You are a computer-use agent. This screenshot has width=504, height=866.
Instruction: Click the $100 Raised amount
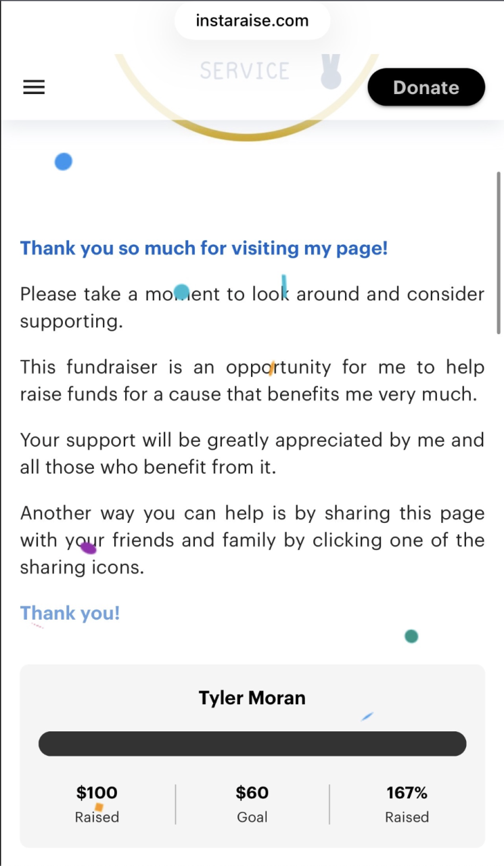tap(97, 792)
